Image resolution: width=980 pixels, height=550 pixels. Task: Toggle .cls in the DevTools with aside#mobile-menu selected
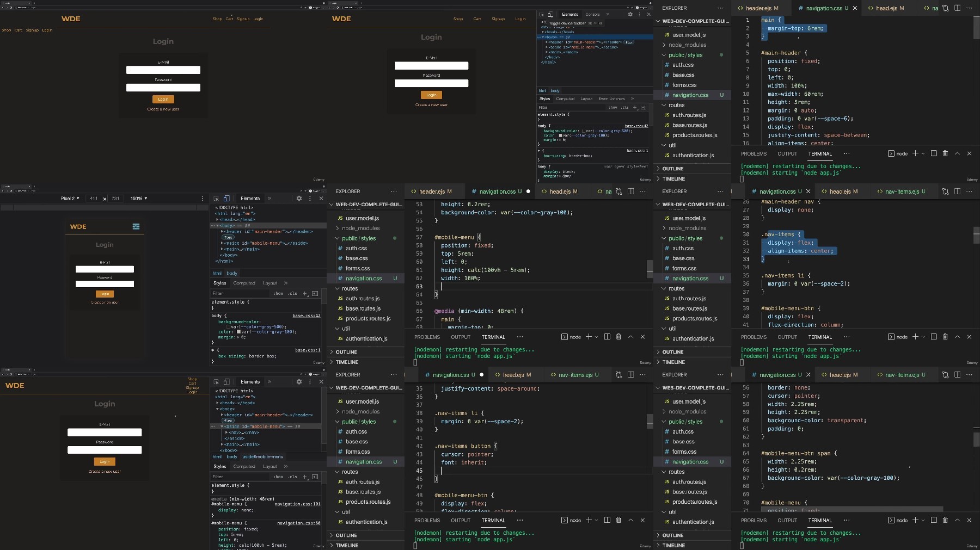coord(293,477)
